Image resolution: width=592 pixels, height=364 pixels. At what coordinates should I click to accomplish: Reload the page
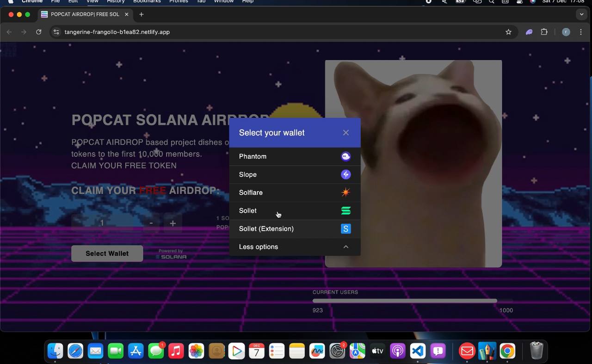[39, 32]
